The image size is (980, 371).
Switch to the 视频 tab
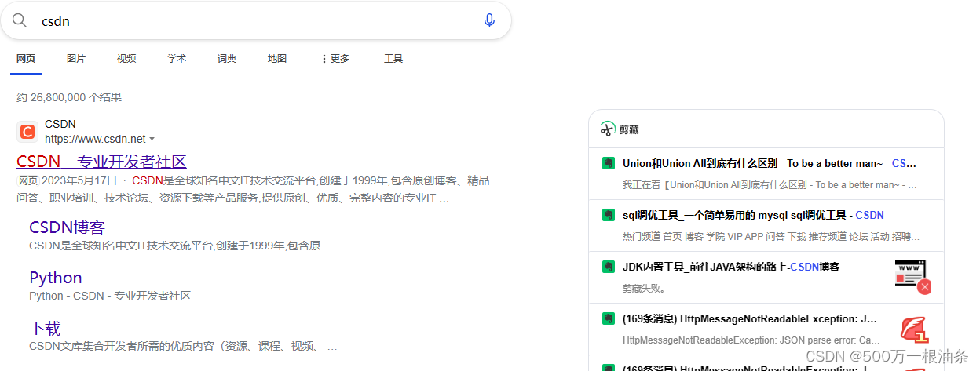pyautogui.click(x=126, y=59)
